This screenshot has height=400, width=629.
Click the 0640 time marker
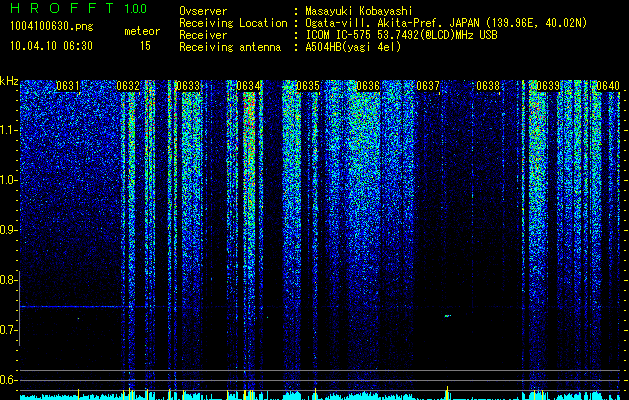tap(608, 86)
